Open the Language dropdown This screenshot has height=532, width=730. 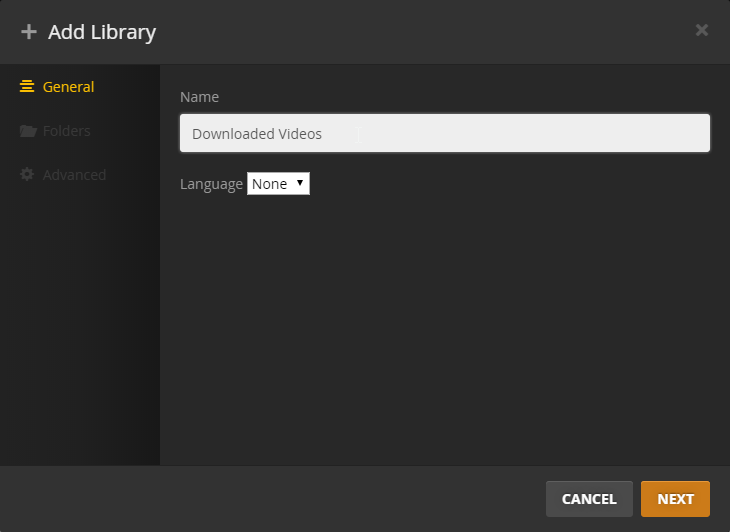[278, 184]
